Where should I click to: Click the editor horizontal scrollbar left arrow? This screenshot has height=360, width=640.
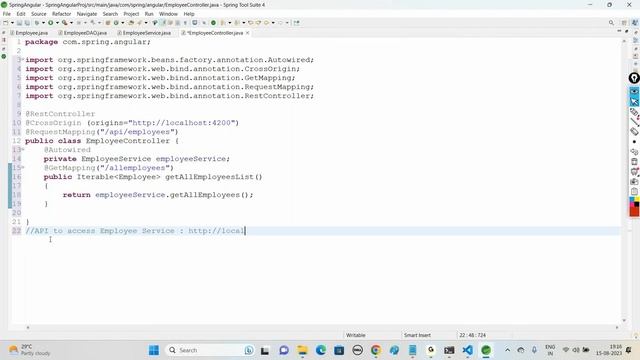[x=28, y=327]
